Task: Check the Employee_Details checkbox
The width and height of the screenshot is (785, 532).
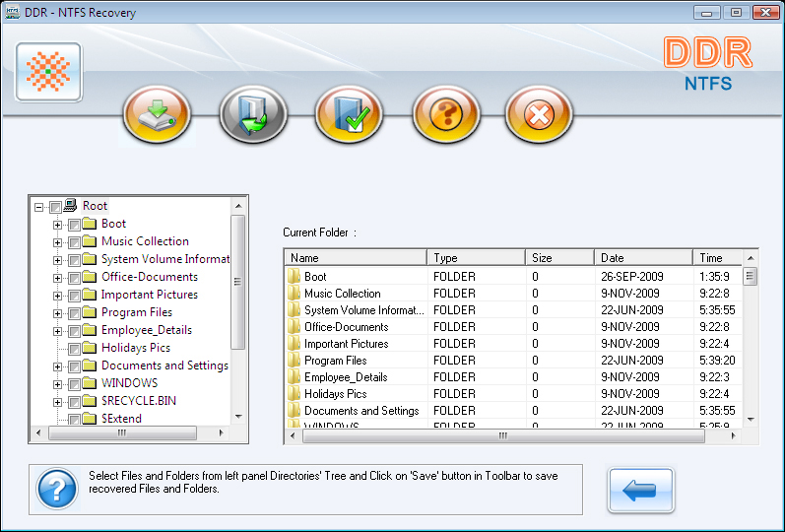Action: click(74, 331)
